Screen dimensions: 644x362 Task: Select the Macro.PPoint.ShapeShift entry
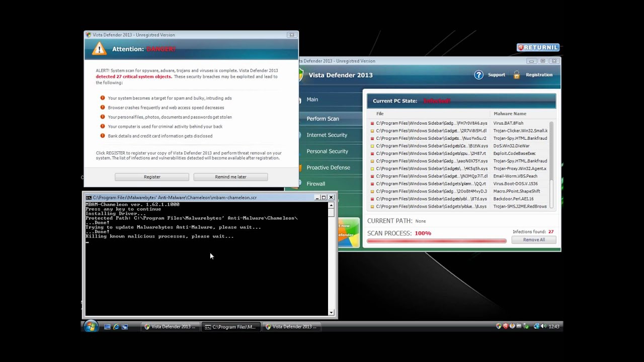(x=517, y=191)
